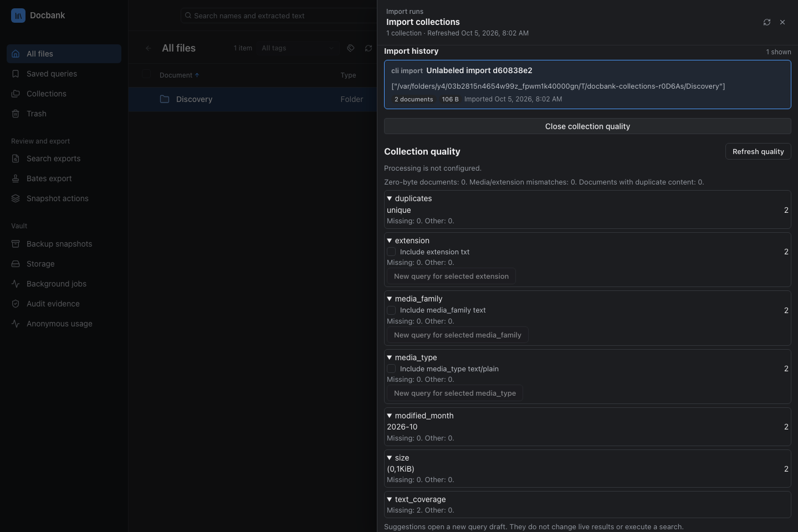Go to Trash
The image size is (798, 532).
click(x=64, y=114)
